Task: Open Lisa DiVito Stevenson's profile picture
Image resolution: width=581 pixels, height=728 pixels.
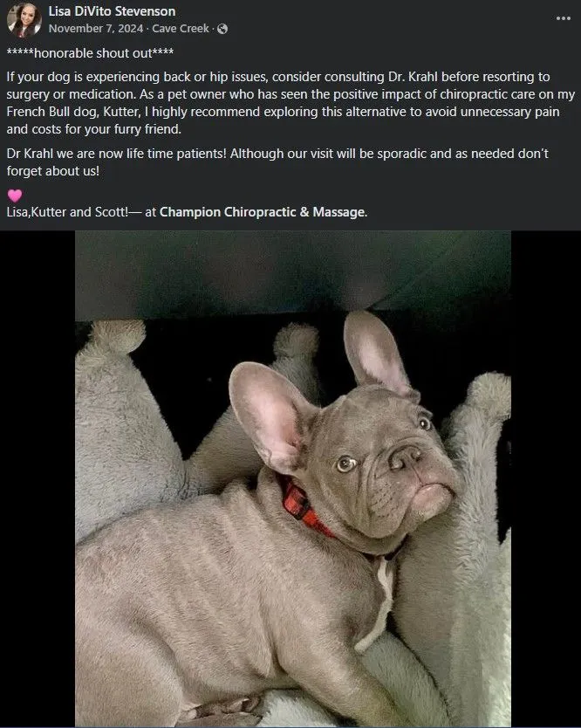Action: (24, 20)
